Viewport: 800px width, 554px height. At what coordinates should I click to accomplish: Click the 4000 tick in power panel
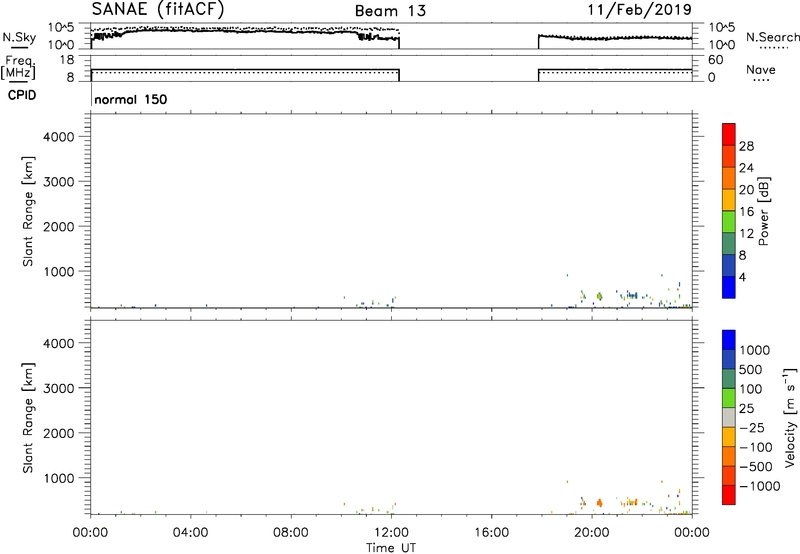tap(59, 137)
